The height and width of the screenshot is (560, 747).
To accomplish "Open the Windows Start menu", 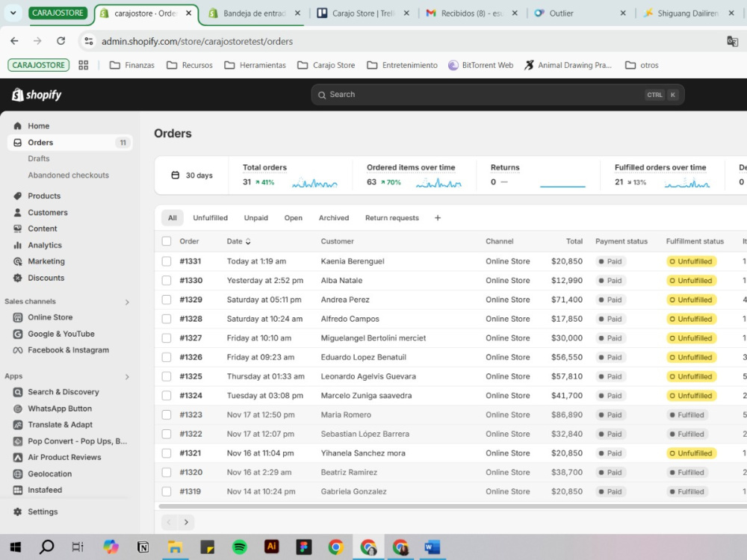I will 15,547.
